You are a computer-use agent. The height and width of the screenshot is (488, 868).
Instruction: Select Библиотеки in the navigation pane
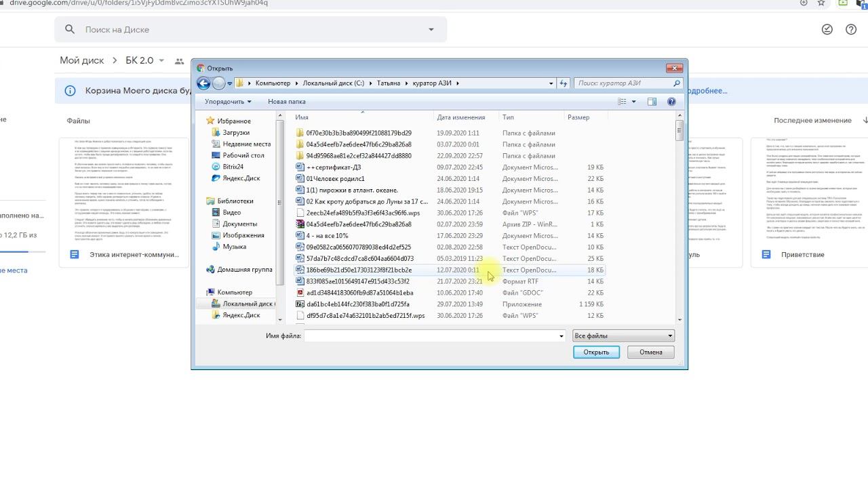click(235, 201)
